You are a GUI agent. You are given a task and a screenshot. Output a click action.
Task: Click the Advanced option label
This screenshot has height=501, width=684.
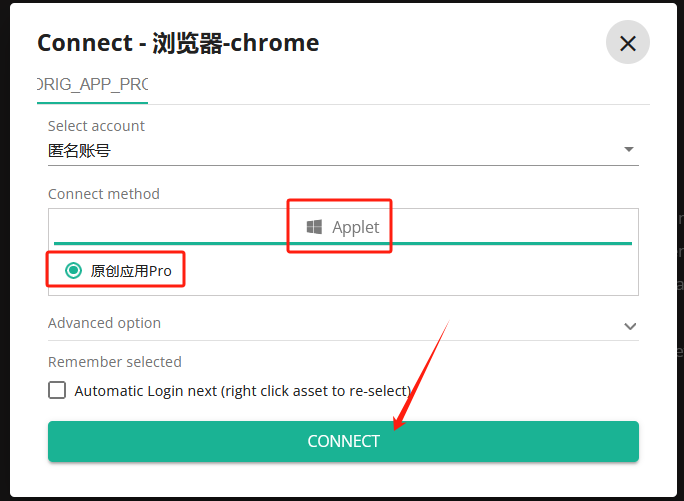point(104,323)
